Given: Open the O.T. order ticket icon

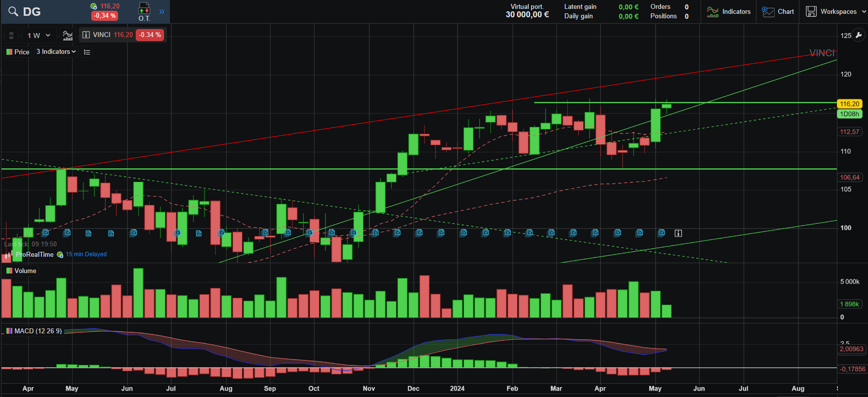Looking at the screenshot, I should [144, 11].
